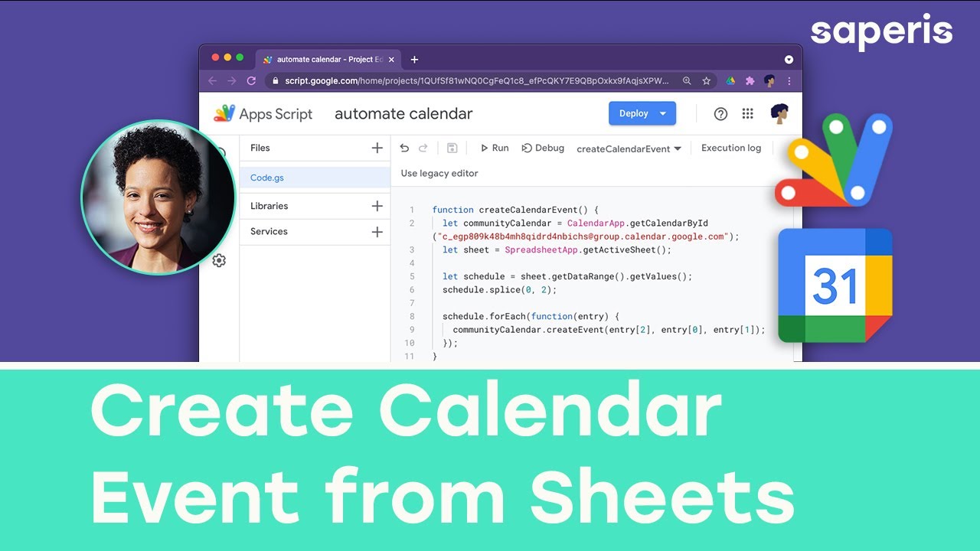Save the project with disk icon
980x551 pixels.
tap(452, 148)
